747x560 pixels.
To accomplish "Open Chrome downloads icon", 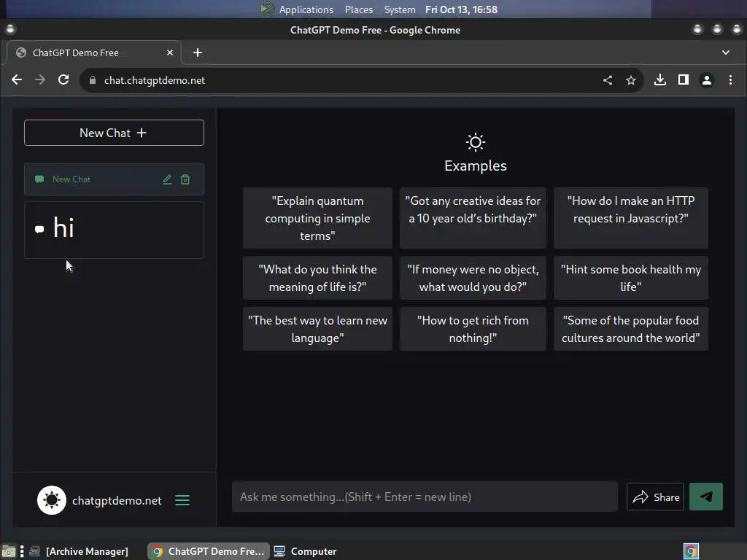I will point(659,80).
